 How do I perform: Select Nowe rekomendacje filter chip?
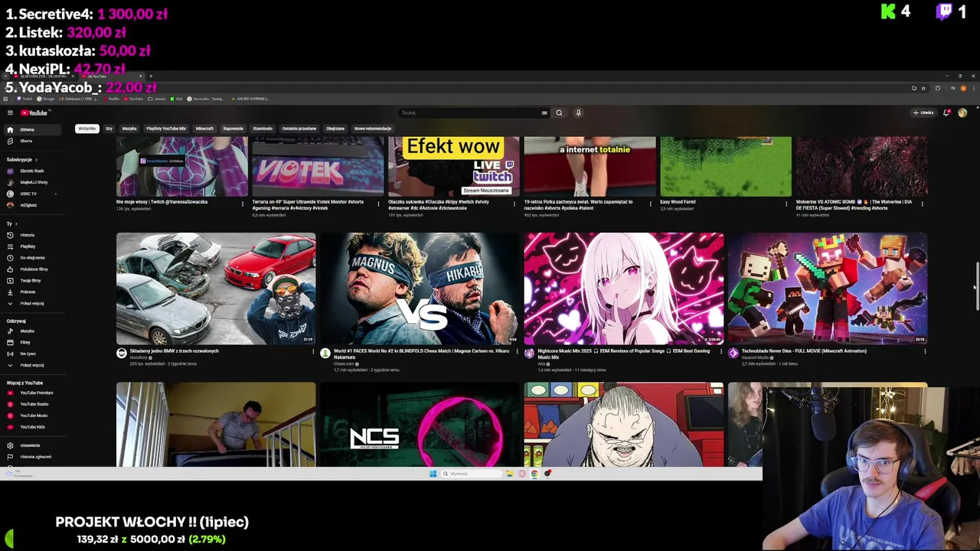373,129
